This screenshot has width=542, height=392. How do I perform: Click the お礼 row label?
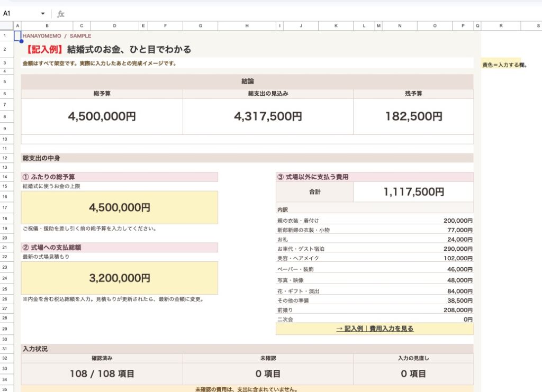coord(283,239)
